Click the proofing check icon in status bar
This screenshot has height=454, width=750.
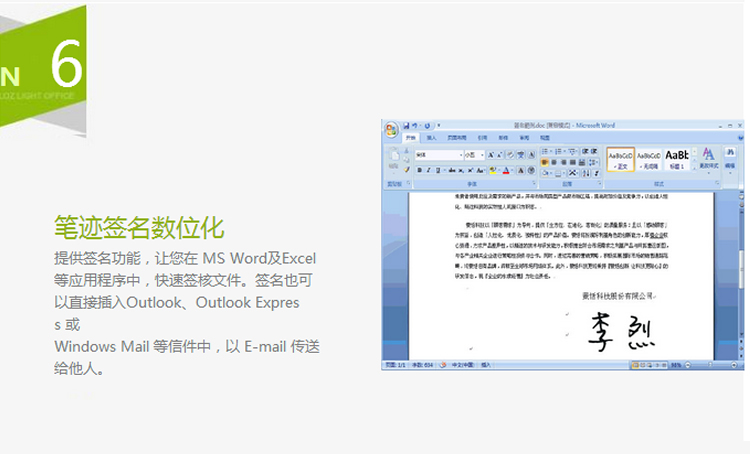click(x=443, y=365)
